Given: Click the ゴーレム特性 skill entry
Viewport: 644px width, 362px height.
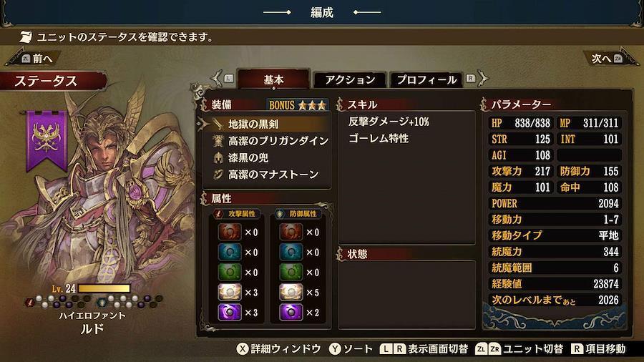Looking at the screenshot, I should 379,138.
